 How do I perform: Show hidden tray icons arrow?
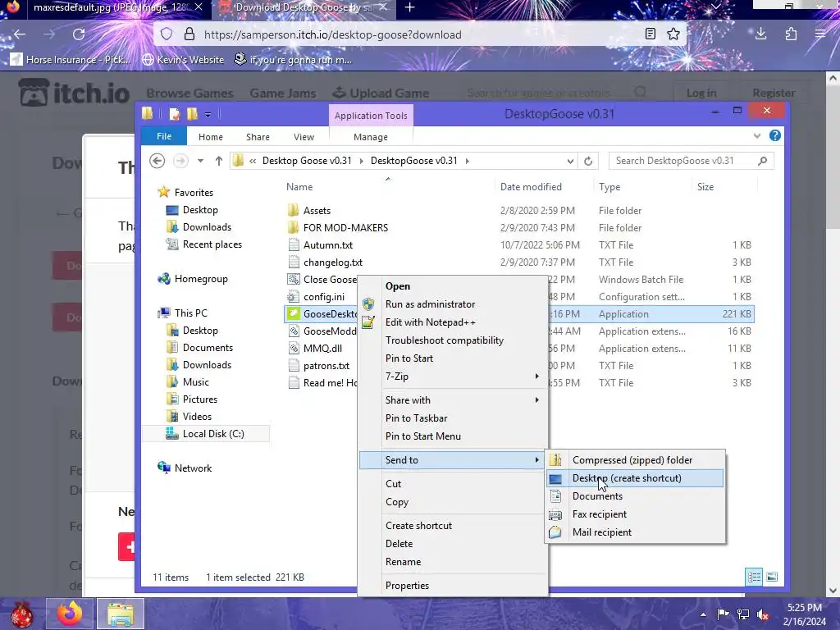tap(703, 615)
